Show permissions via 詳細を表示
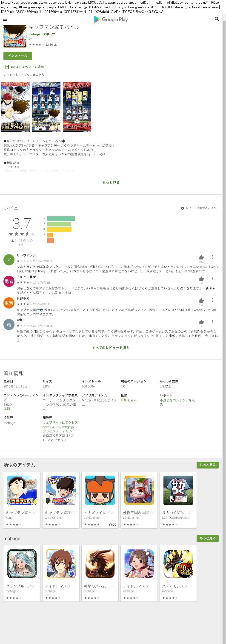 (x=129, y=400)
